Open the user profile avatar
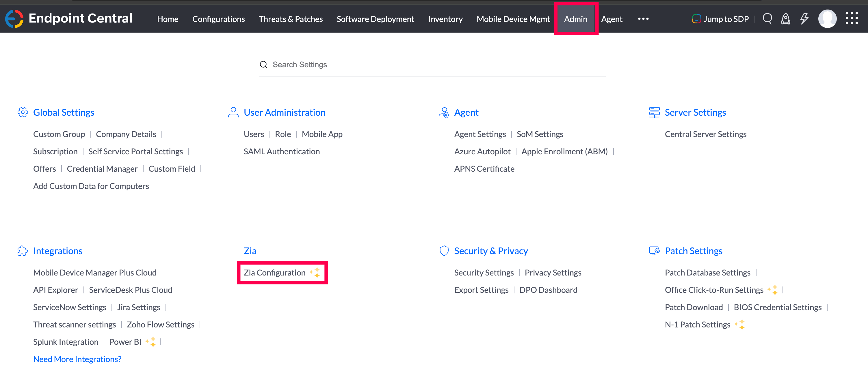Viewport: 868px width, 386px height. [x=827, y=19]
